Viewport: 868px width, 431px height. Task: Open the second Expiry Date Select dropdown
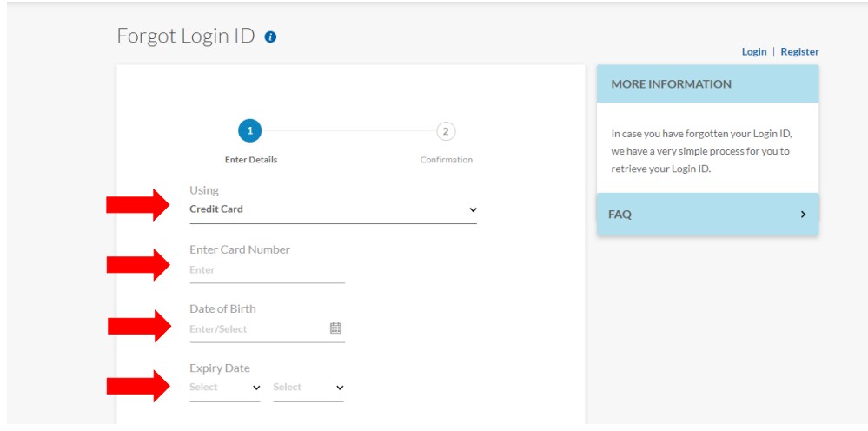tap(308, 388)
